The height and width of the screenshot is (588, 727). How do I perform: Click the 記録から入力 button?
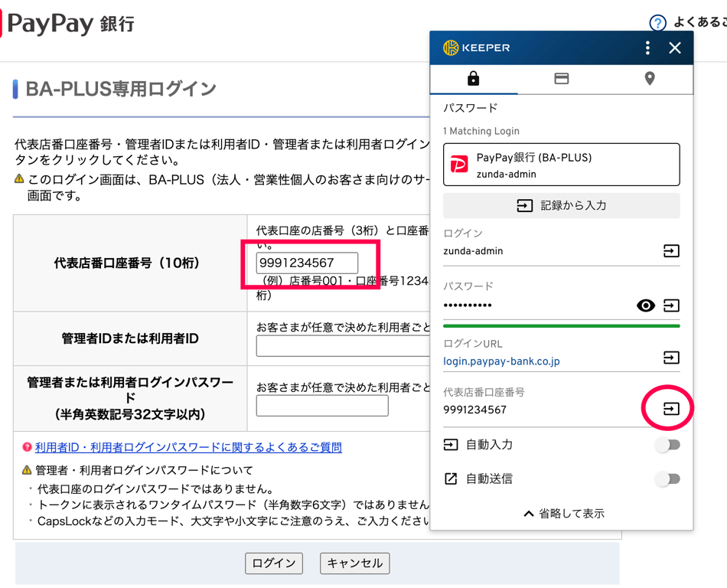(562, 205)
